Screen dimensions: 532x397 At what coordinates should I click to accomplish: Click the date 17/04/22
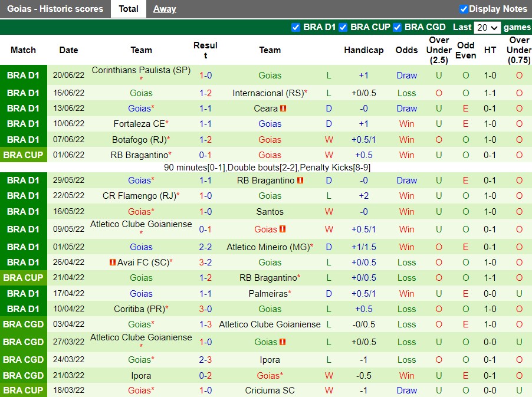point(68,294)
